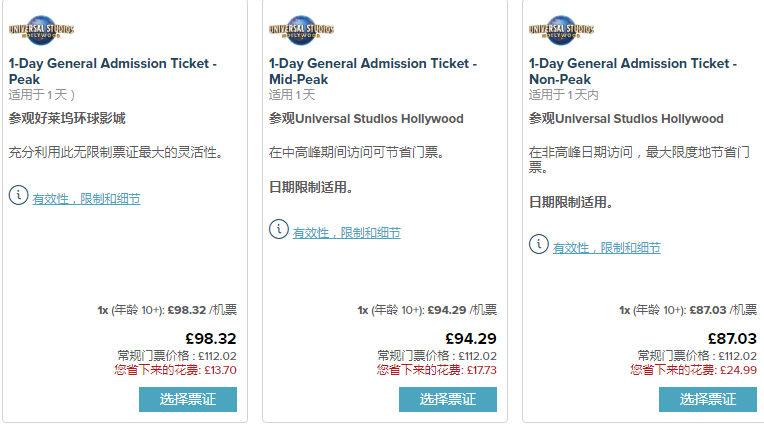Image resolution: width=764 pixels, height=424 pixels.
Task: Click the £98.32 bold price on Peak card
Action: [211, 338]
